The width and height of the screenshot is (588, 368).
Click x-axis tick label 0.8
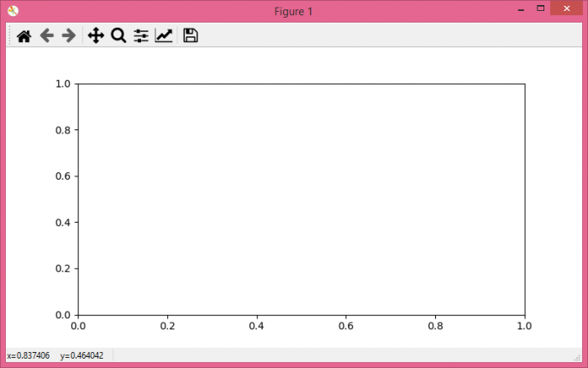click(x=435, y=326)
